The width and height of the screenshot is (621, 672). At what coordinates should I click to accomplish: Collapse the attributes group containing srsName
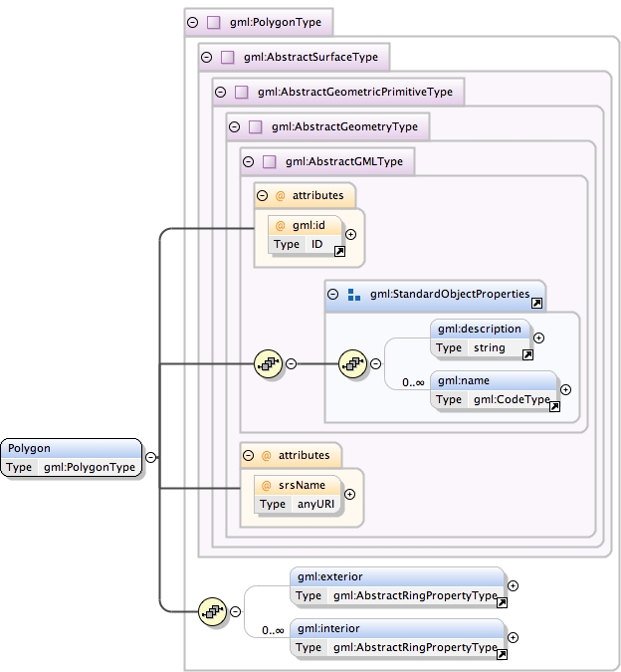[249, 456]
